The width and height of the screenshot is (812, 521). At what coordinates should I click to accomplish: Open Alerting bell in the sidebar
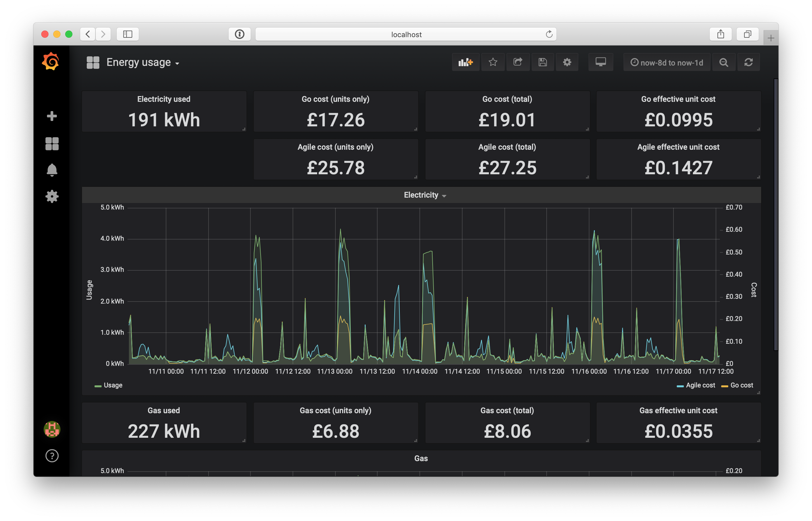52,170
